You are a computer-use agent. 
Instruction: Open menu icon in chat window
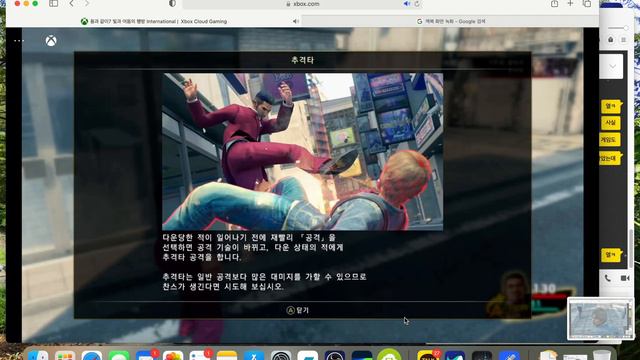(623, 40)
